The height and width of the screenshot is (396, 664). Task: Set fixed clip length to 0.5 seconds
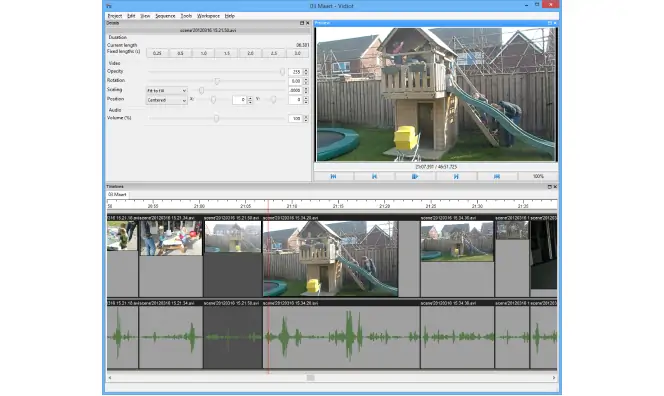pos(180,53)
